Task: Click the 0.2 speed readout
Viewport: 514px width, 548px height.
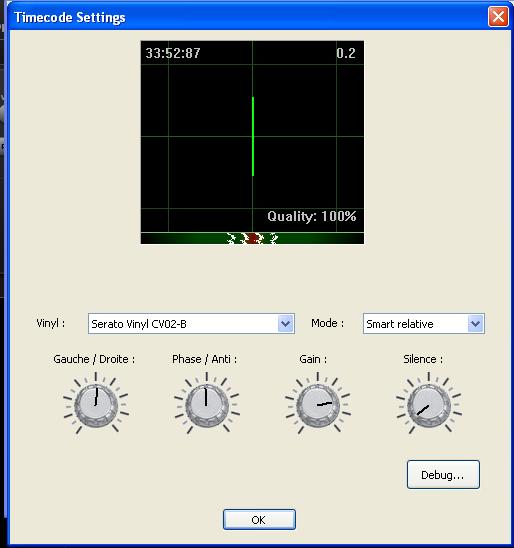Action: point(346,53)
